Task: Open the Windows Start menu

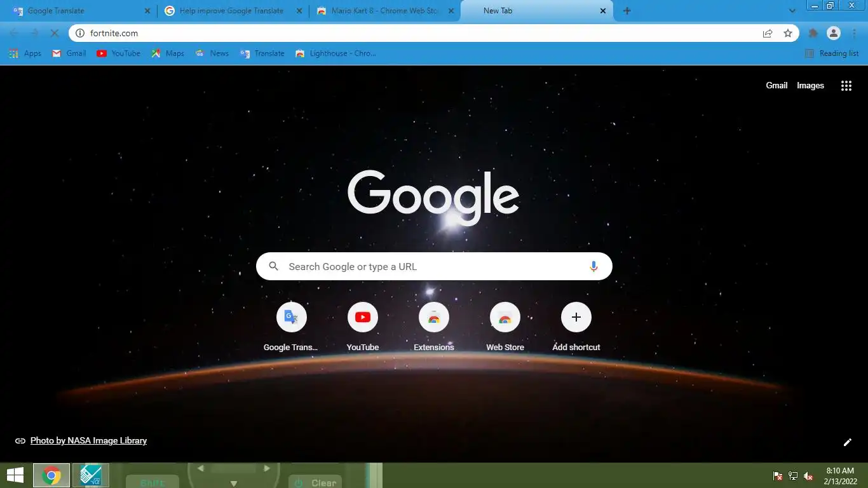Action: coord(15,475)
